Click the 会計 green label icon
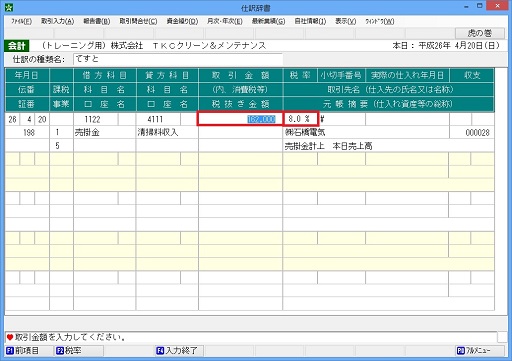The image size is (512, 361). (x=17, y=46)
